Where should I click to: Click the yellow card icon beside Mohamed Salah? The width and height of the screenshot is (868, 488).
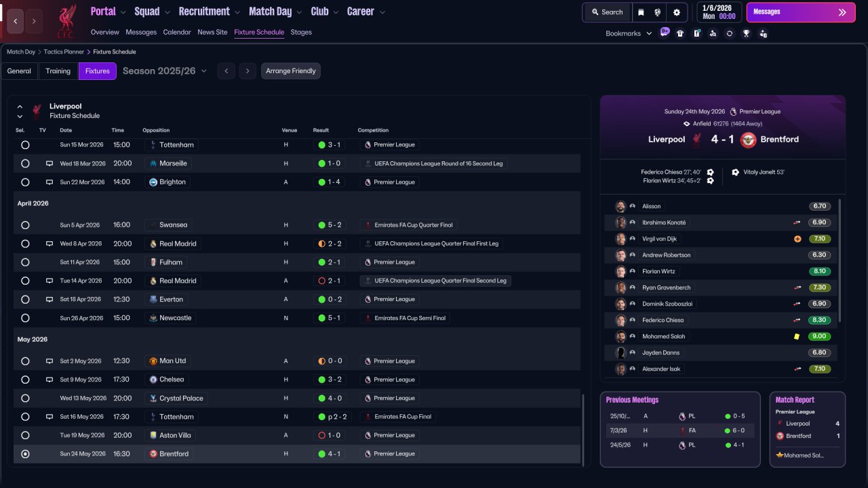[x=797, y=337]
